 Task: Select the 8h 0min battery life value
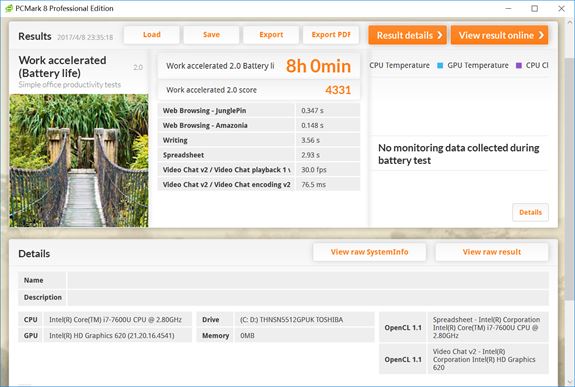(318, 66)
